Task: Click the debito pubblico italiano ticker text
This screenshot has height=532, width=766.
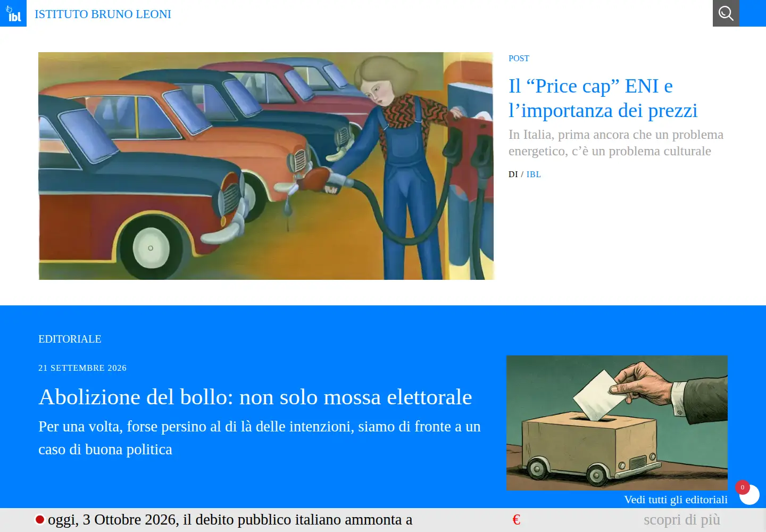Action: coord(230,520)
